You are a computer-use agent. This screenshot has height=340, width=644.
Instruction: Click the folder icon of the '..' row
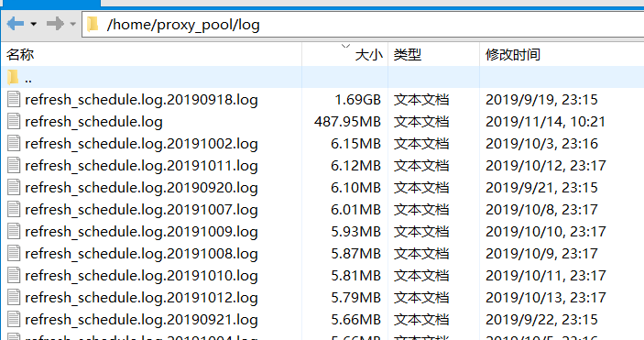coord(13,77)
